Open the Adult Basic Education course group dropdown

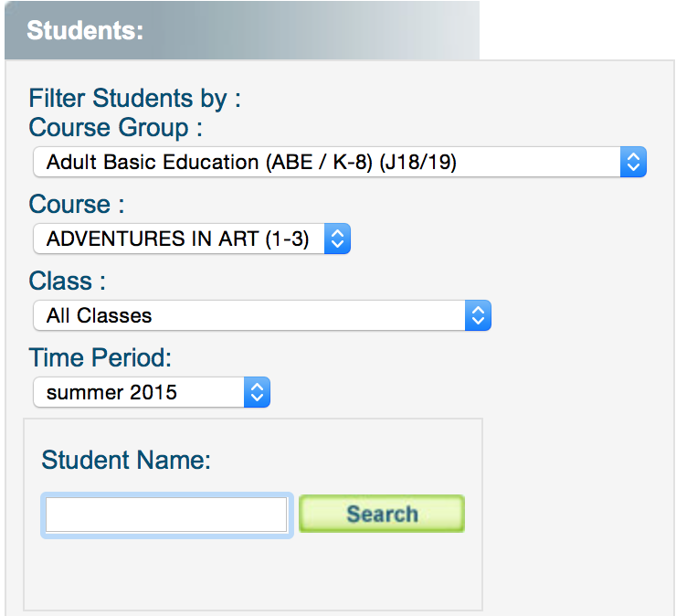[x=329, y=163]
